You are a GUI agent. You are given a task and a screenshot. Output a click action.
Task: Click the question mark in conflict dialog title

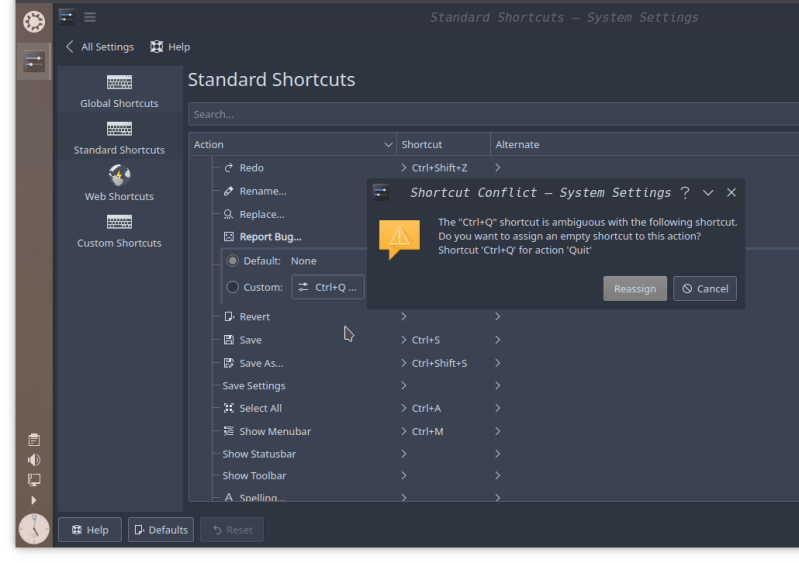685,193
